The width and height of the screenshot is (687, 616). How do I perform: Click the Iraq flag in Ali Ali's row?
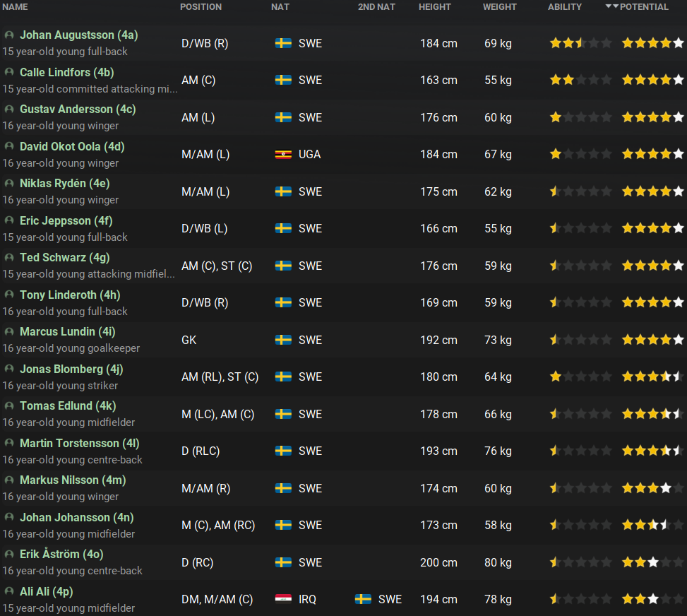click(283, 599)
